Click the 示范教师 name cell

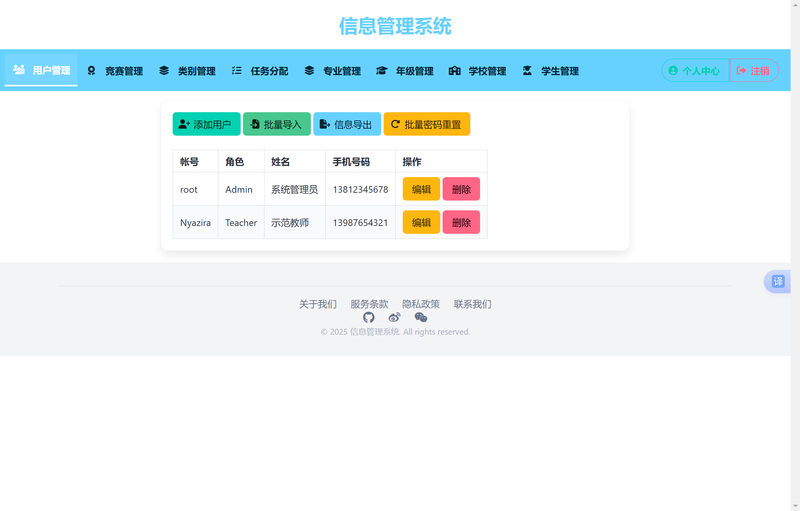pyautogui.click(x=295, y=222)
